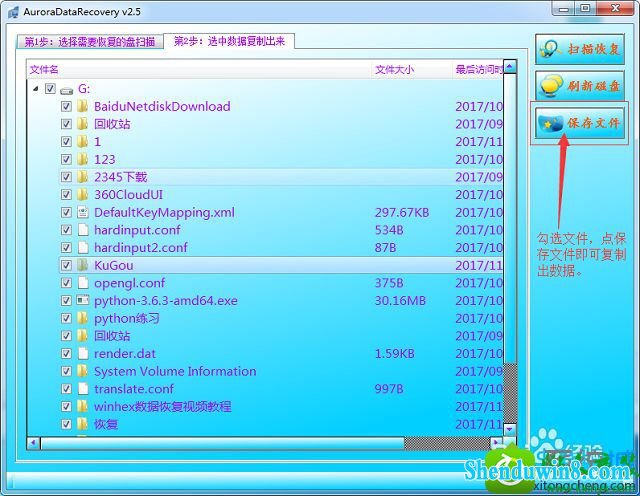
Task: Click the 2345下载 folder icon
Action: tap(82, 177)
